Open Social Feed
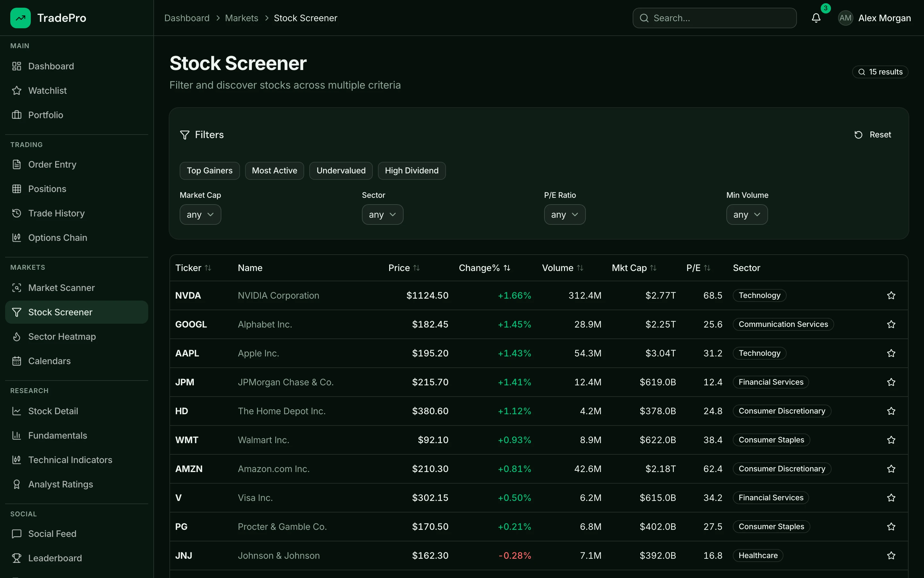 coord(76,534)
